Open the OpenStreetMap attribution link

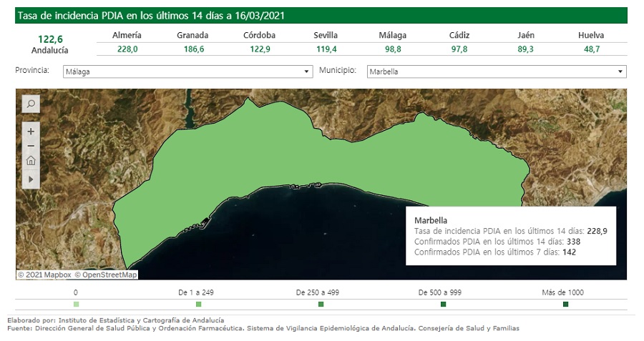click(x=106, y=275)
